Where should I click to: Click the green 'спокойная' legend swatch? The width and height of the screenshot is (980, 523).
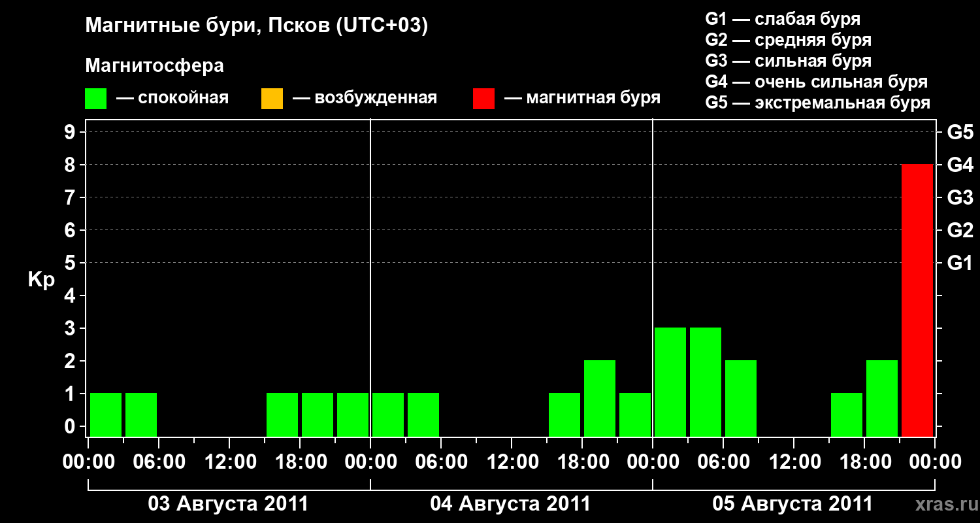pos(96,99)
